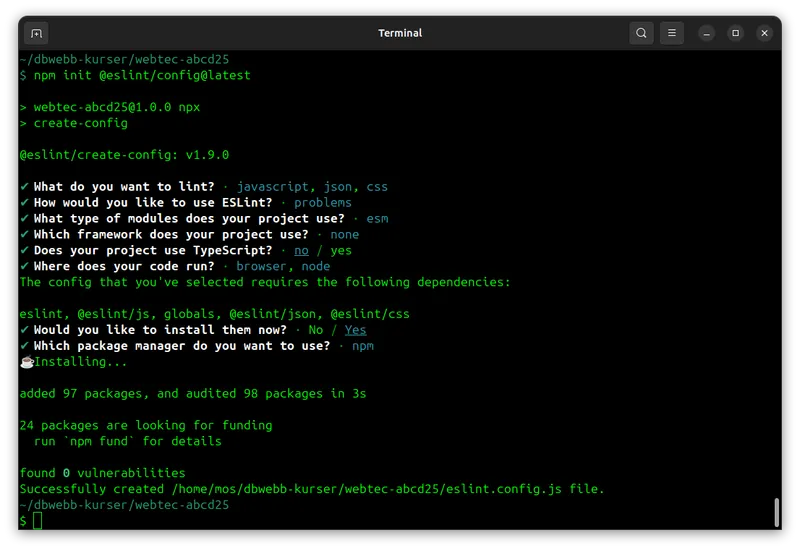Click the 'npm' package manager answer
The height and width of the screenshot is (550, 800).
point(363,346)
